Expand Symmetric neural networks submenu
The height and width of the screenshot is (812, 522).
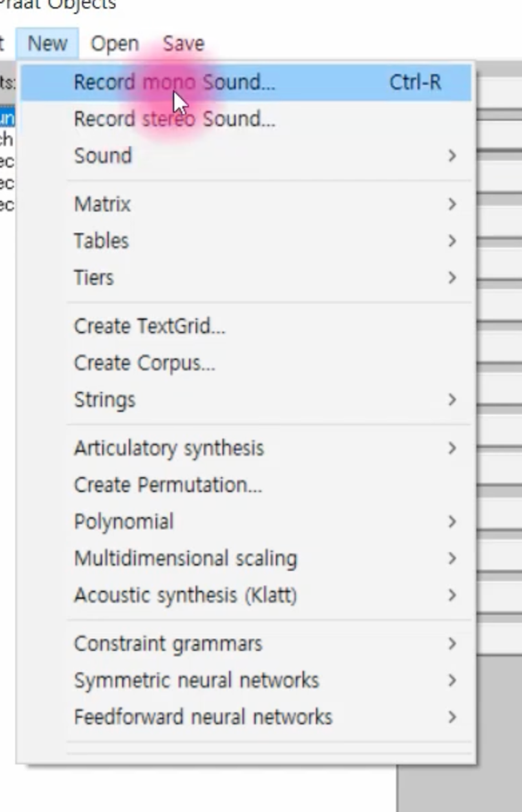tap(246, 681)
